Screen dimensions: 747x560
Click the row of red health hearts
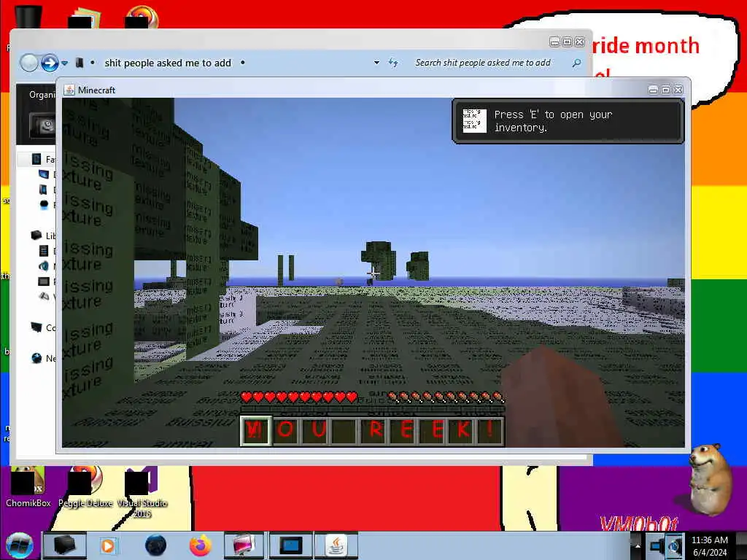tap(298, 397)
